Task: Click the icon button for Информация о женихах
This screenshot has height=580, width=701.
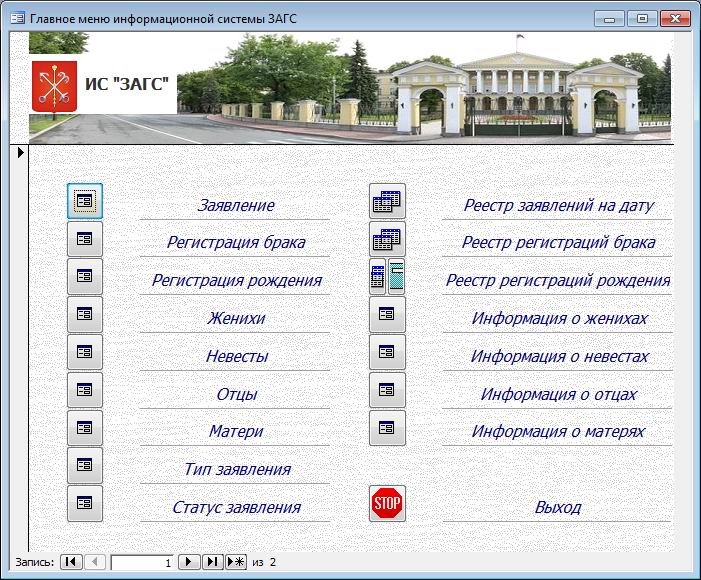Action: (x=387, y=315)
